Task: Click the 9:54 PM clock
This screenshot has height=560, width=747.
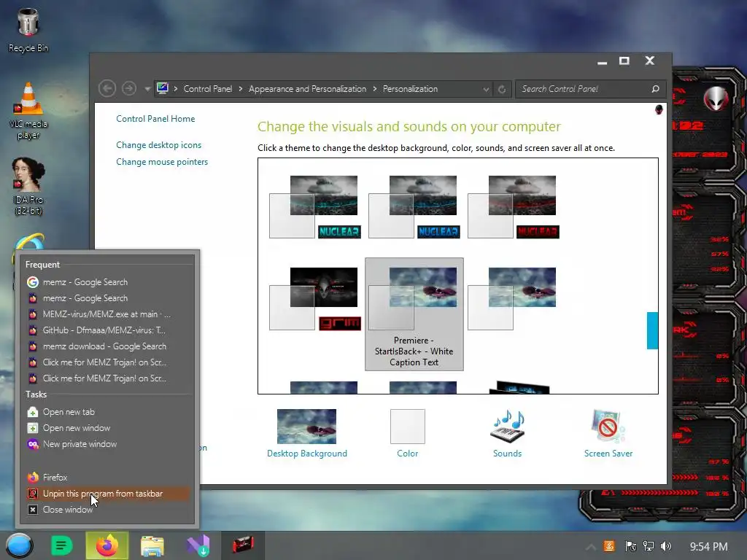Action: click(708, 547)
